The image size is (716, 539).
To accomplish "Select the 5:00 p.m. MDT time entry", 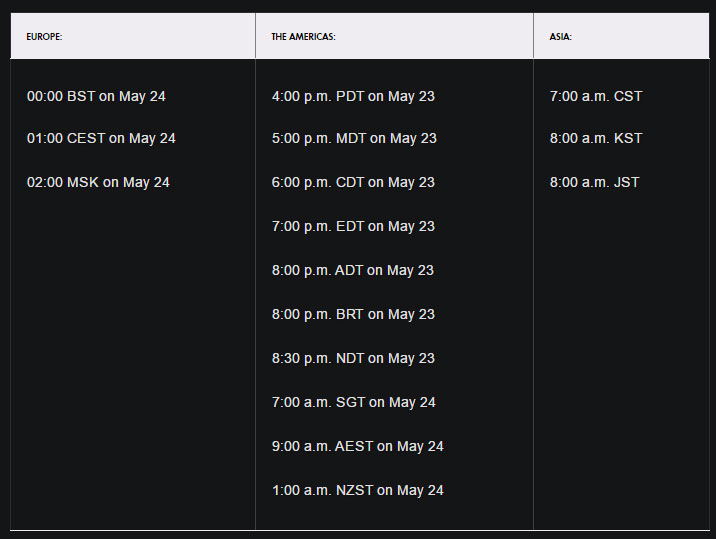I will 354,139.
